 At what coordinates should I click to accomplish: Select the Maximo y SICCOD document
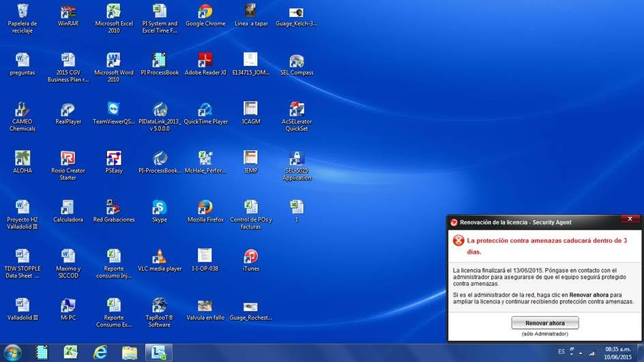click(68, 263)
